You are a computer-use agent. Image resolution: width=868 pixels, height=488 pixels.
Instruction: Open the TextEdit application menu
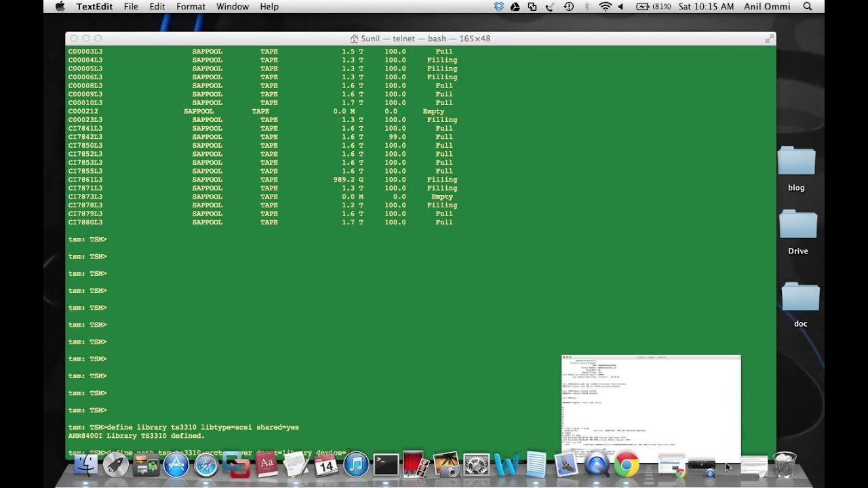tap(95, 6)
